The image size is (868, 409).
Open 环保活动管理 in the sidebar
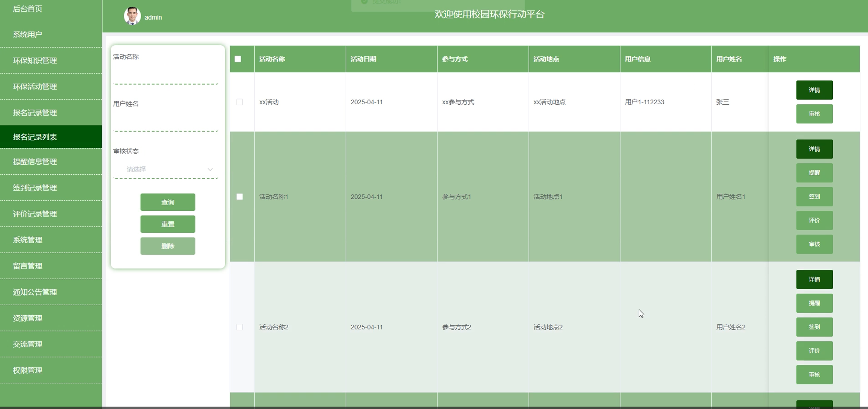coord(35,86)
